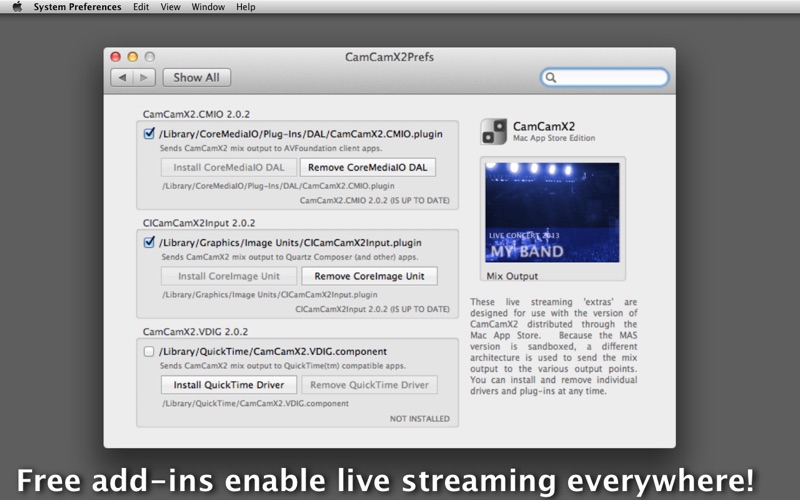Open the Window menu
Image resolution: width=800 pixels, height=500 pixels.
pos(208,7)
